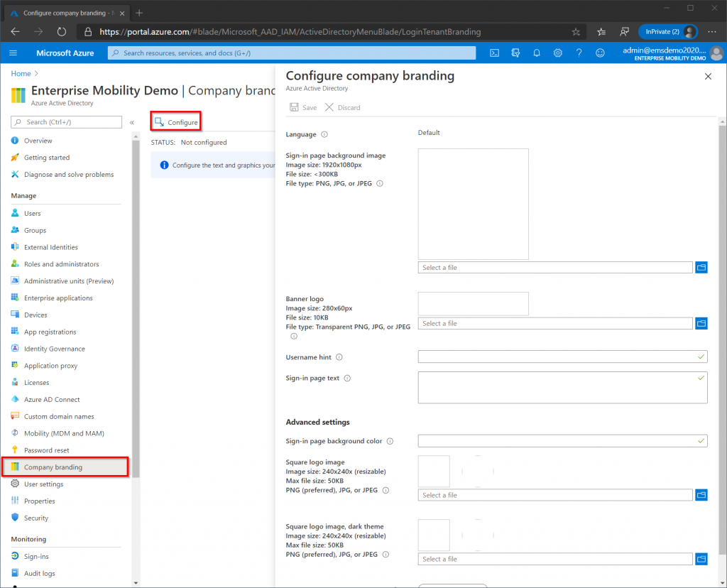Open the account avatar for admin@emsdemo2020
Image resolution: width=727 pixels, height=588 pixels.
pos(717,53)
